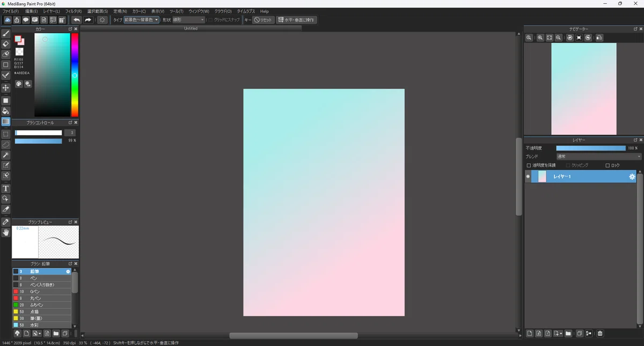Switch to the Untitled document tab
The height and width of the screenshot is (346, 644).
click(x=191, y=28)
